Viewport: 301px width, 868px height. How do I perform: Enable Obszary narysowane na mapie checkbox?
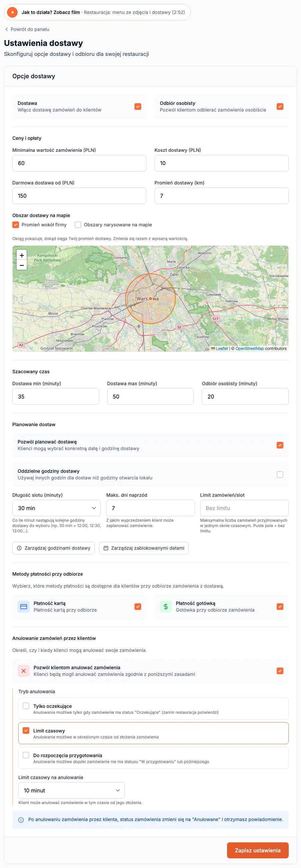78,225
